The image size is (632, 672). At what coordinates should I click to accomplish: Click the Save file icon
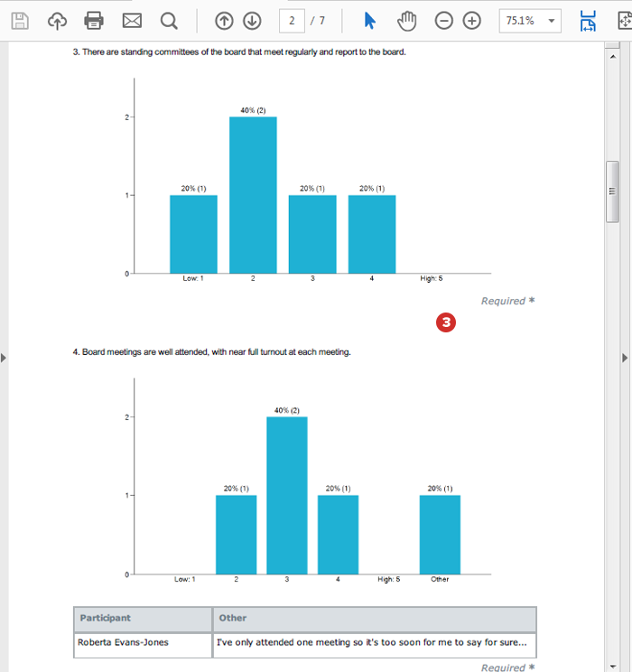[x=20, y=21]
